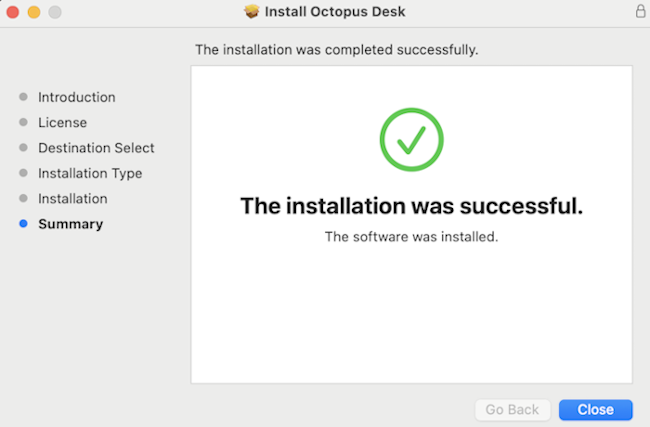This screenshot has height=427, width=650.
Task: Click the bullet beside Installation Type
Action: [x=24, y=173]
